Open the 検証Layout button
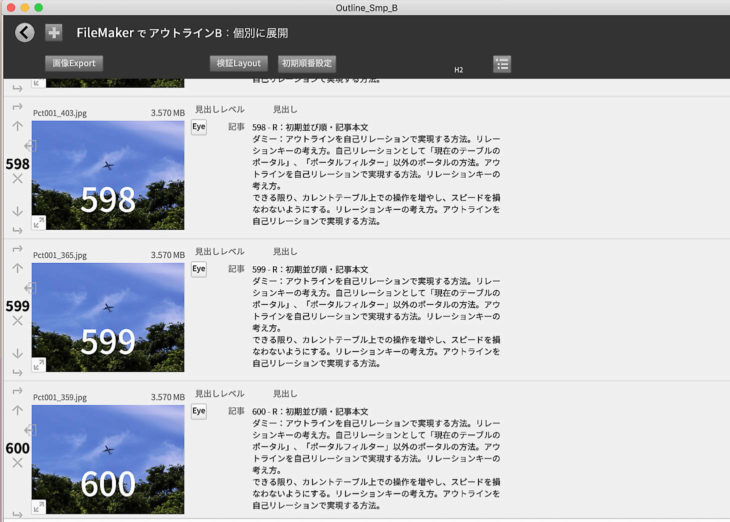Screen dimensions: 730x522 click(x=238, y=64)
